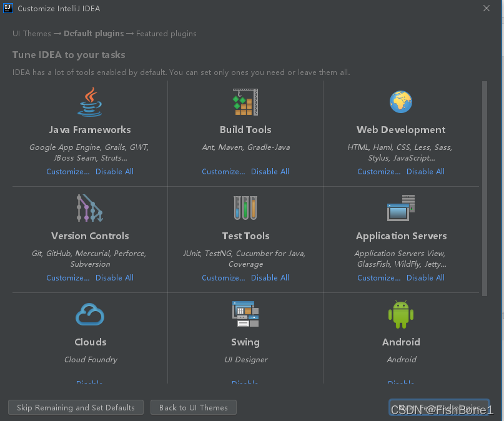The image size is (504, 421).
Task: Select the Web Development heading
Action: [401, 130]
